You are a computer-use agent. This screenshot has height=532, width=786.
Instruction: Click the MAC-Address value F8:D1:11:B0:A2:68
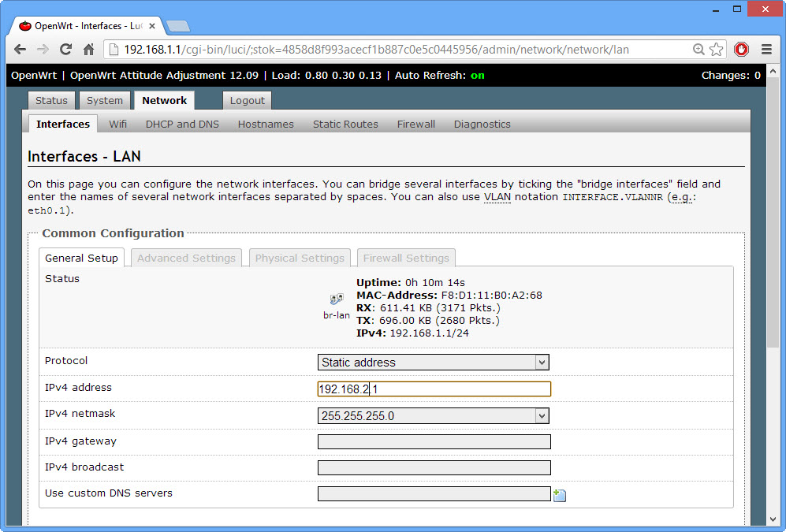[x=491, y=296]
